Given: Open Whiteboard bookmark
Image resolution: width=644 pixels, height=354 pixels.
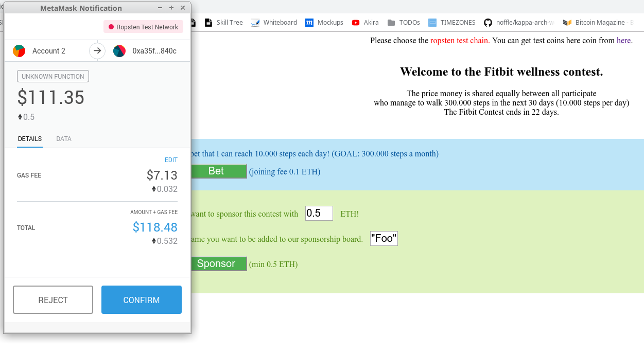Looking at the screenshot, I should pos(274,22).
